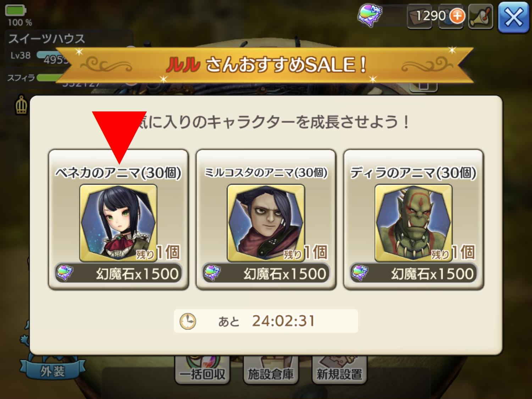Select Beneka character portrait
Screen dimensions: 532x399
(x=118, y=223)
